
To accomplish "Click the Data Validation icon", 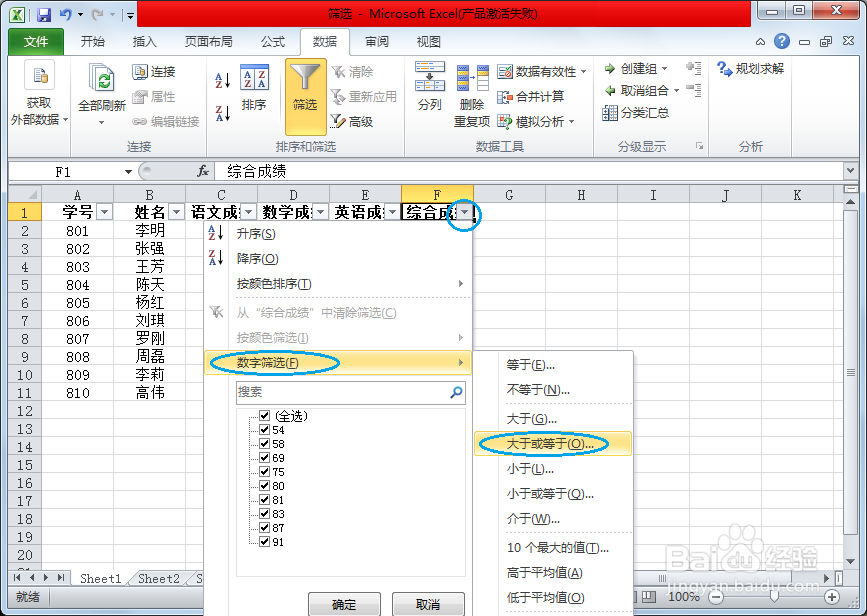I will pos(505,71).
